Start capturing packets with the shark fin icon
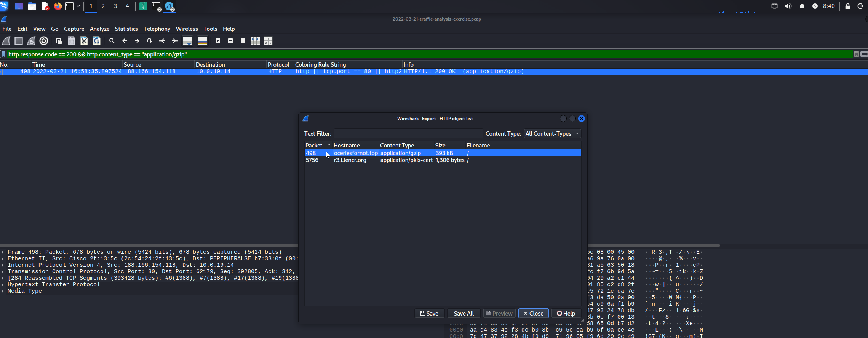 pyautogui.click(x=6, y=41)
